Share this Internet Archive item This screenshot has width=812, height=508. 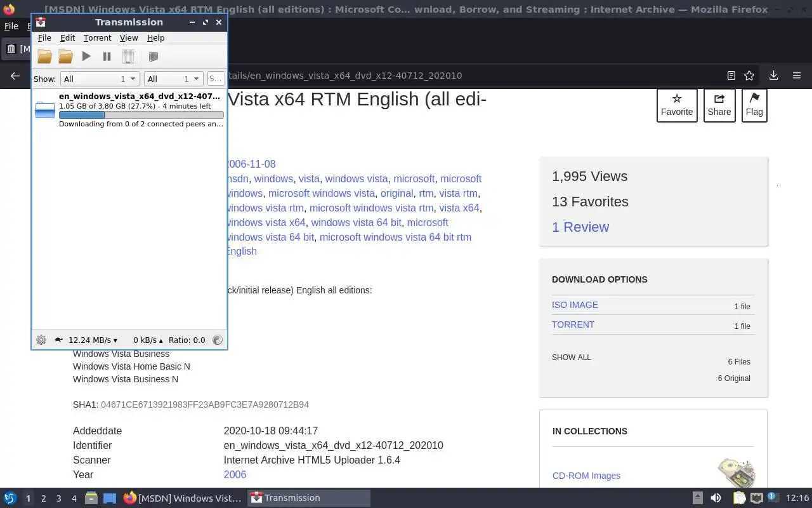(719, 105)
